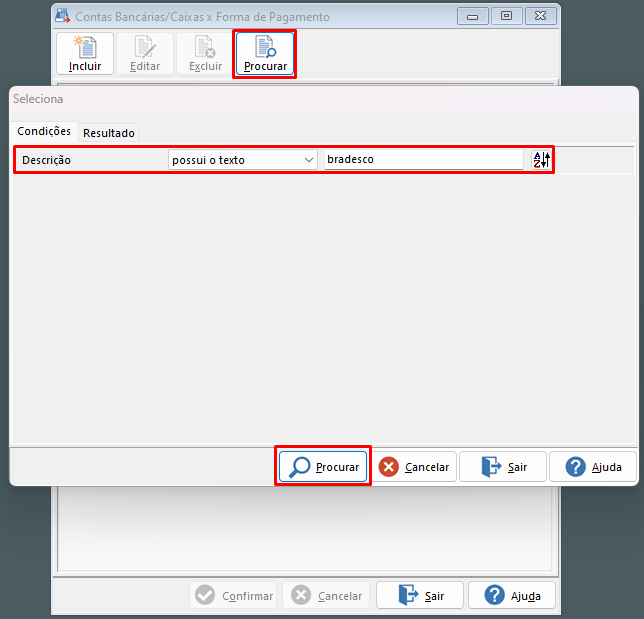The image size is (644, 619).
Task: Switch to the Resultado tab
Action: click(x=109, y=133)
